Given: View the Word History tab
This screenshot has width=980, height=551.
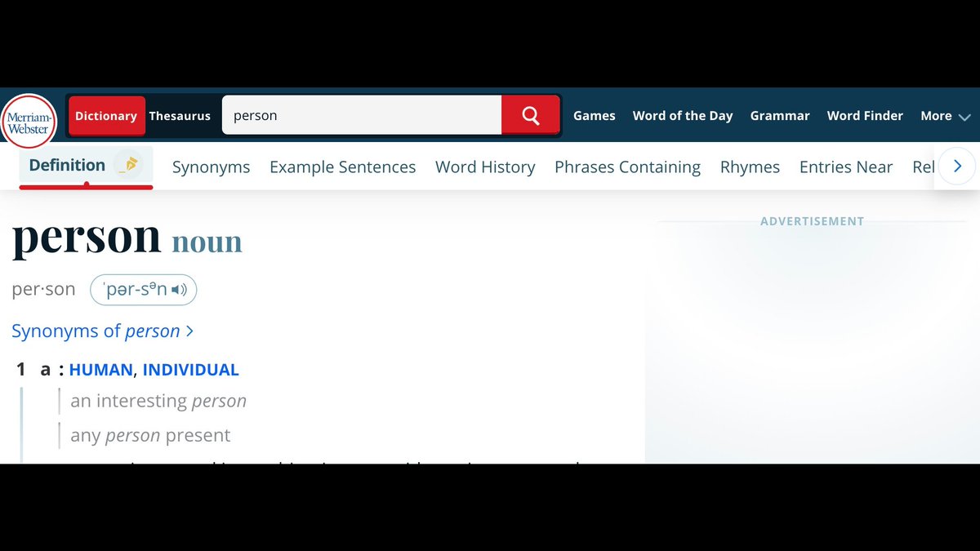Looking at the screenshot, I should click(x=484, y=167).
